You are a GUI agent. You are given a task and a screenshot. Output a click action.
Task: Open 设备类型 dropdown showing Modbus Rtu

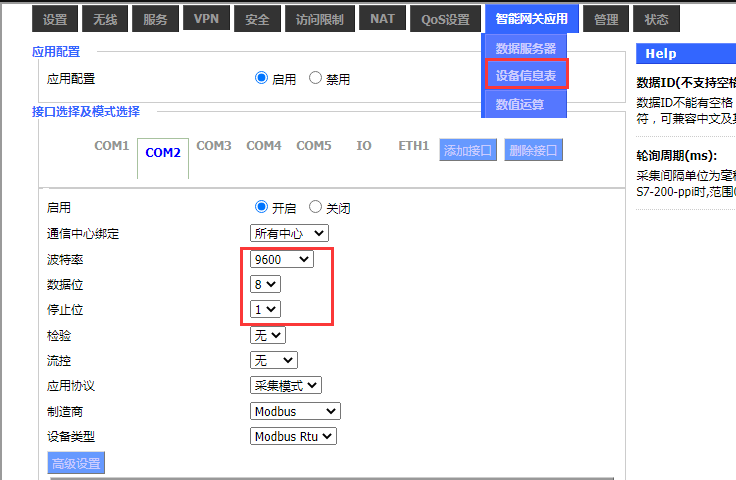coord(293,436)
